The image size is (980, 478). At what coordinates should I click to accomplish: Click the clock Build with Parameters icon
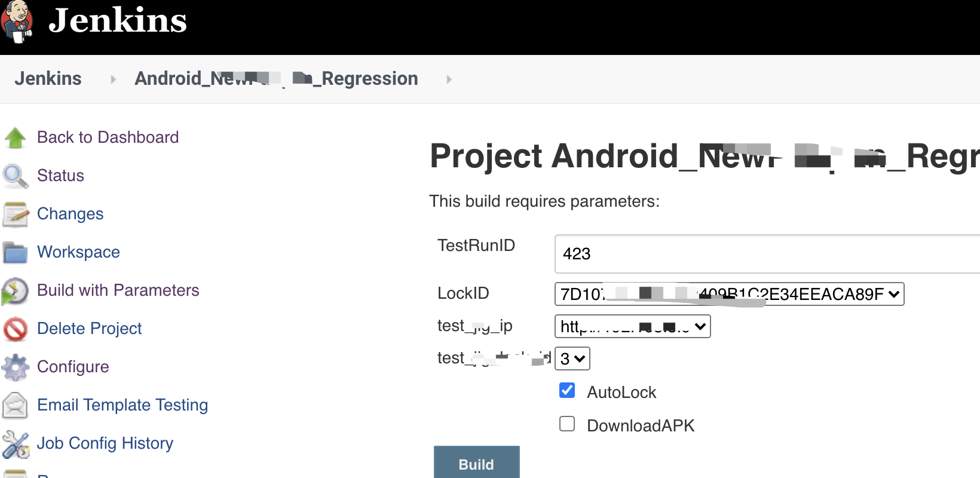[x=15, y=291]
